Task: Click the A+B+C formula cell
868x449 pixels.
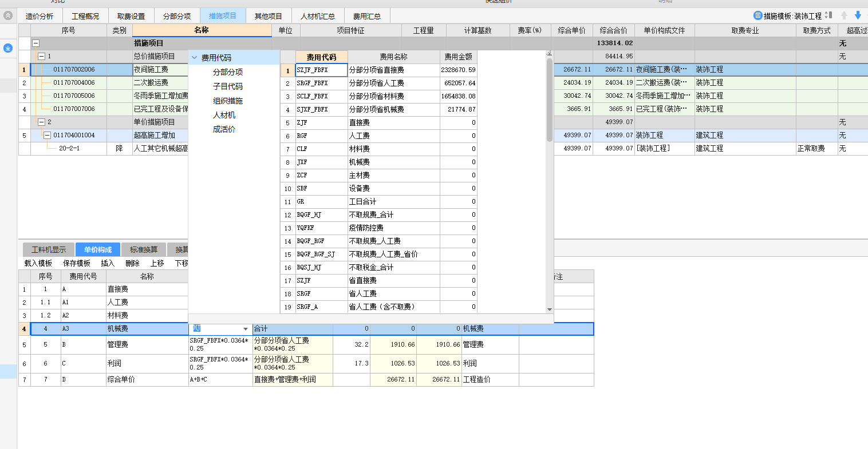Action: [220, 379]
